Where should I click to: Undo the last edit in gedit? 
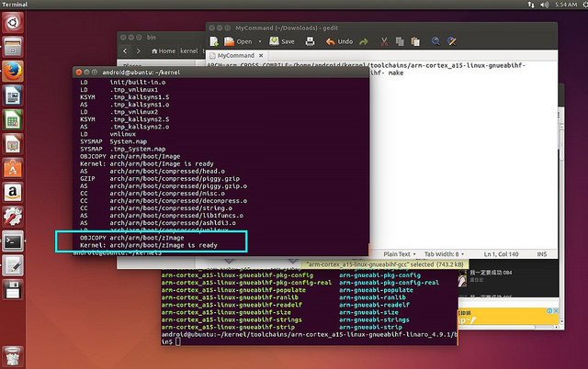pos(339,41)
